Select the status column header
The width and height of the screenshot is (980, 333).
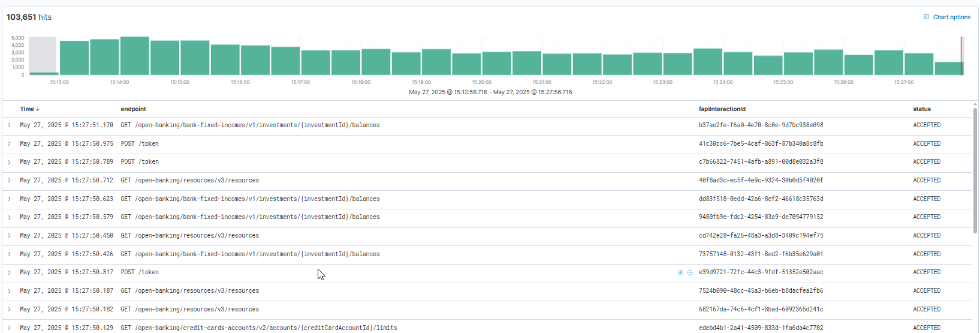pos(921,109)
